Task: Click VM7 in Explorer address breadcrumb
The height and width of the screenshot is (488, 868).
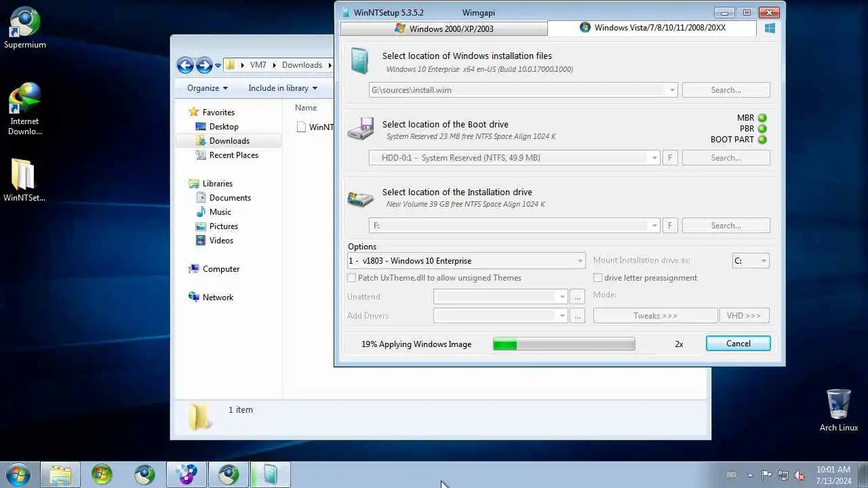Action: click(258, 65)
